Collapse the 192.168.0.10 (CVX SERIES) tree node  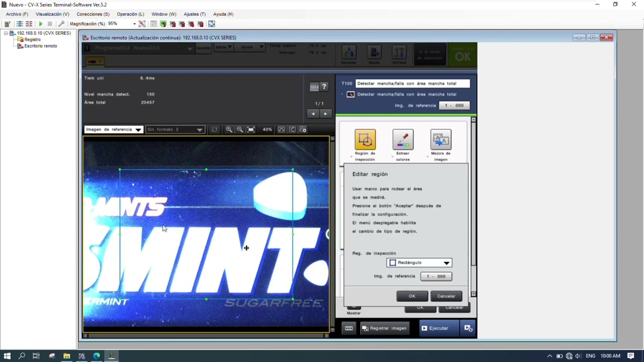tap(6, 33)
